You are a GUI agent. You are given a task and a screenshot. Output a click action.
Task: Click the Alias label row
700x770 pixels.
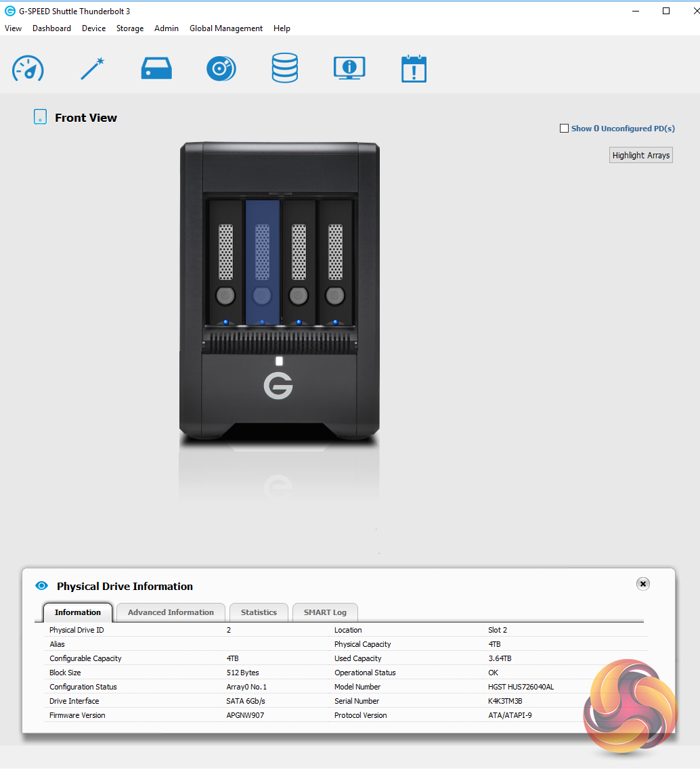click(57, 644)
